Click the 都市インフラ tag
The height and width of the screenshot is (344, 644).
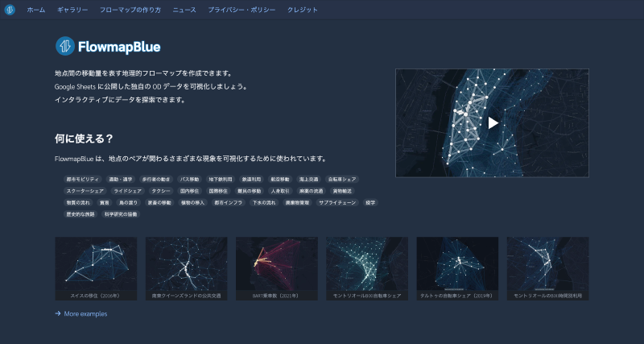click(x=229, y=203)
